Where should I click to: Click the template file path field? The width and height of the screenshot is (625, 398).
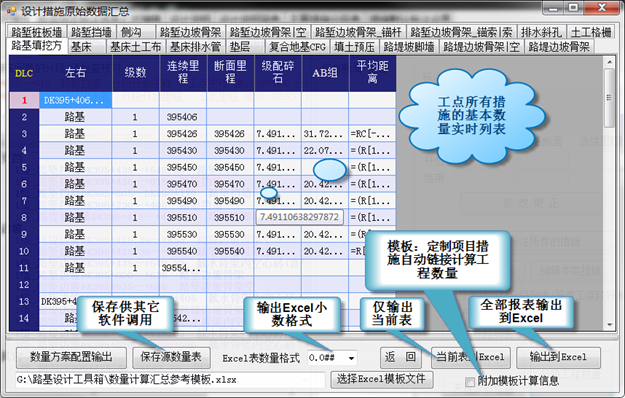171,380
